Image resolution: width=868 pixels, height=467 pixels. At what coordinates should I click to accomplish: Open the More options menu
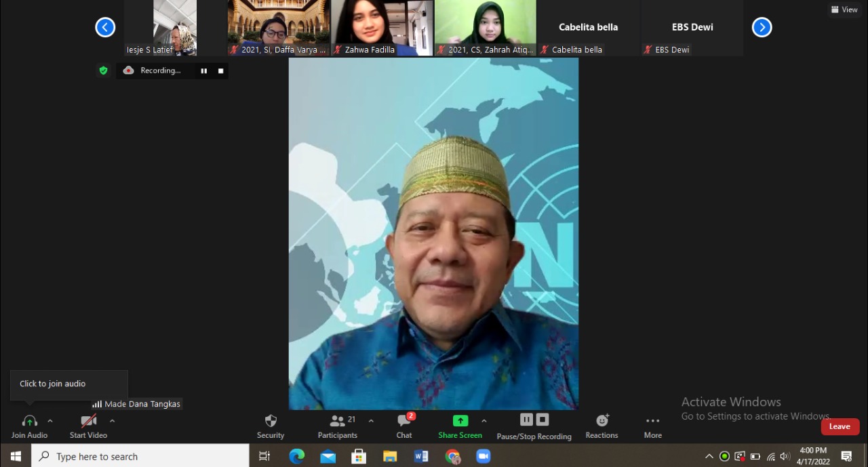[x=652, y=426]
